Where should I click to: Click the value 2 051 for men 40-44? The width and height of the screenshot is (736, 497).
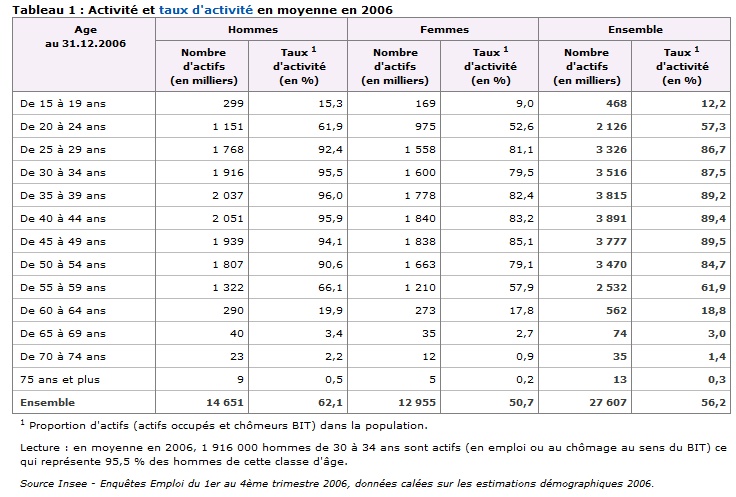[228, 219]
